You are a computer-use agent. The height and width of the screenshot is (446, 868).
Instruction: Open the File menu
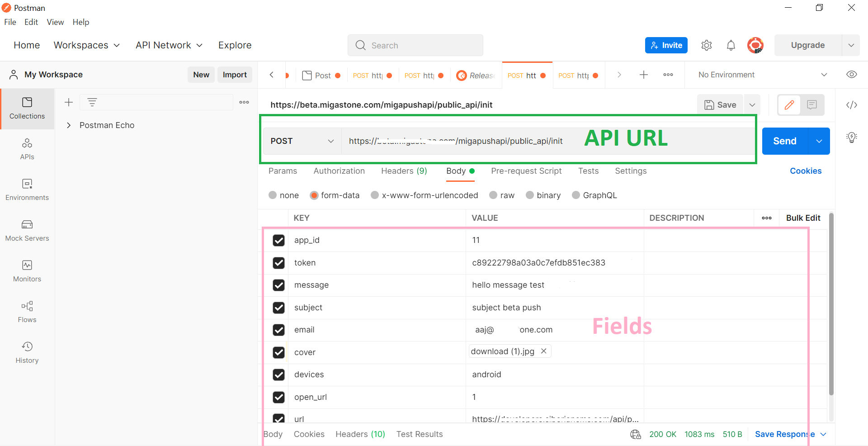(x=10, y=22)
